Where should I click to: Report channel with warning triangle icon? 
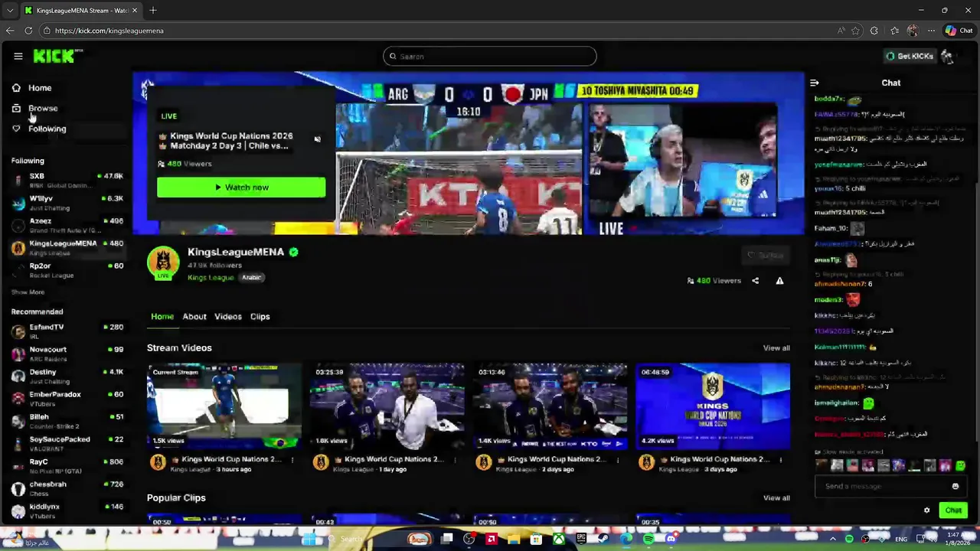pos(779,281)
